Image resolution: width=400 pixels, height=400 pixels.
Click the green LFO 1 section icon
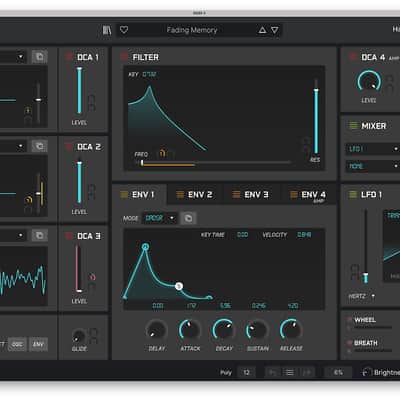pos(353,194)
